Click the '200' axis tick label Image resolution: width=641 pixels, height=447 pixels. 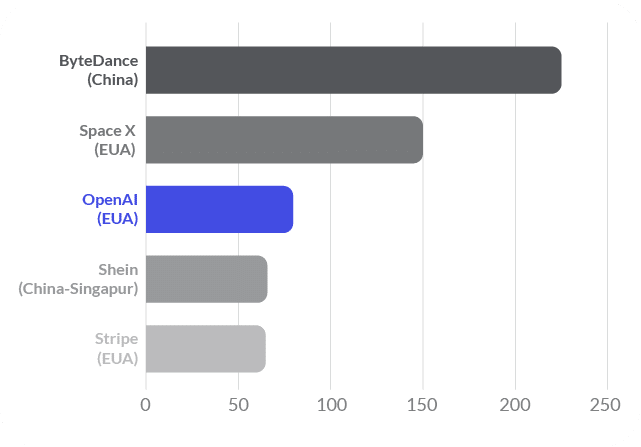(515, 405)
